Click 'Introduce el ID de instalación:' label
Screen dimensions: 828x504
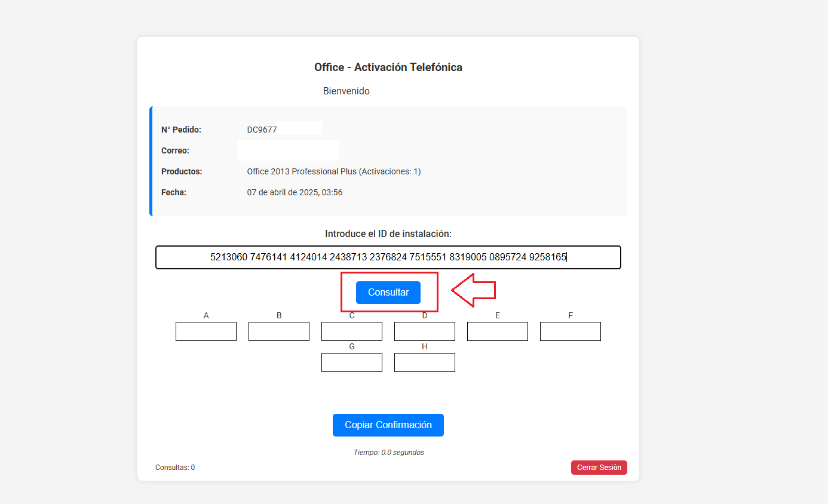click(388, 233)
